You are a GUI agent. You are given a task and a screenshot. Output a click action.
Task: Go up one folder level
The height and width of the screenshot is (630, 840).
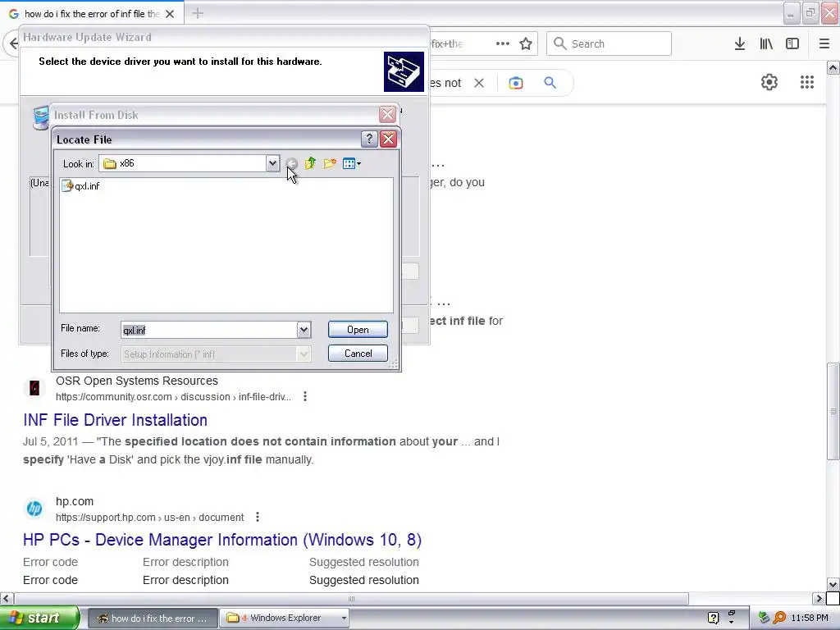point(311,163)
